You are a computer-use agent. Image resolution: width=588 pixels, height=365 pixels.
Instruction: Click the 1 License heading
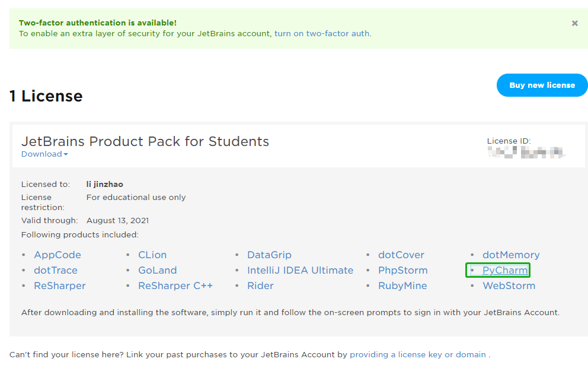coord(46,96)
